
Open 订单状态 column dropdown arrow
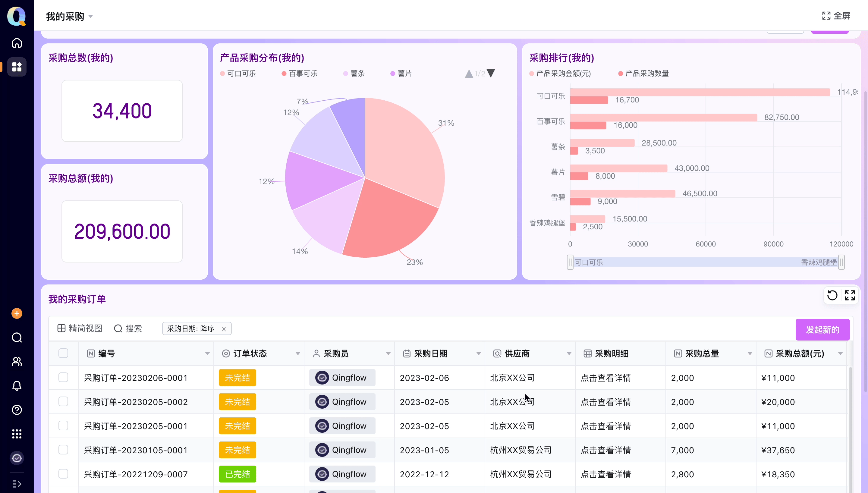297,353
